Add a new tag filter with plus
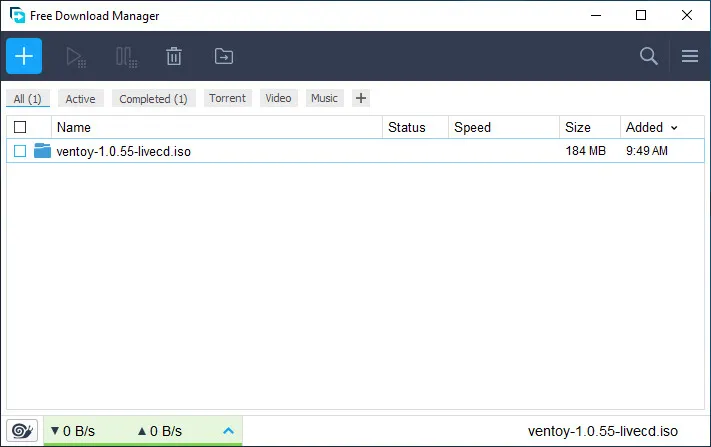 tap(361, 98)
